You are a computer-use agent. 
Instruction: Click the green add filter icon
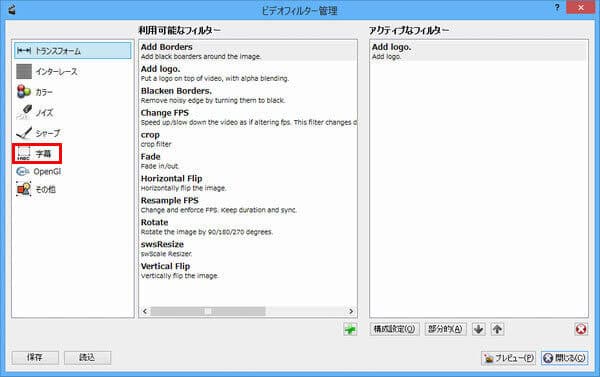pyautogui.click(x=350, y=329)
